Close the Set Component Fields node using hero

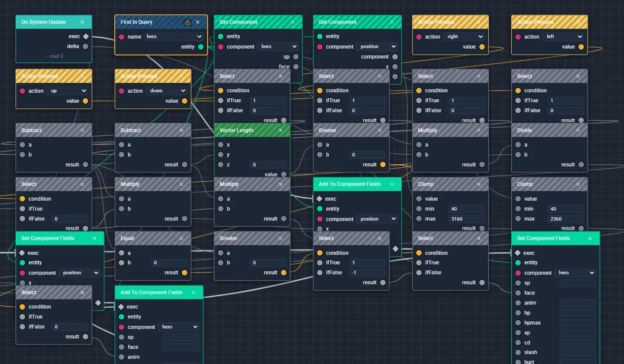590,238
